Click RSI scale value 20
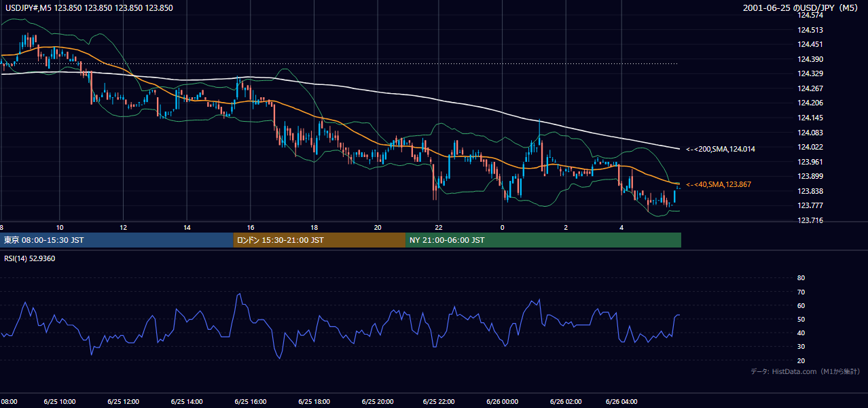 pos(801,361)
